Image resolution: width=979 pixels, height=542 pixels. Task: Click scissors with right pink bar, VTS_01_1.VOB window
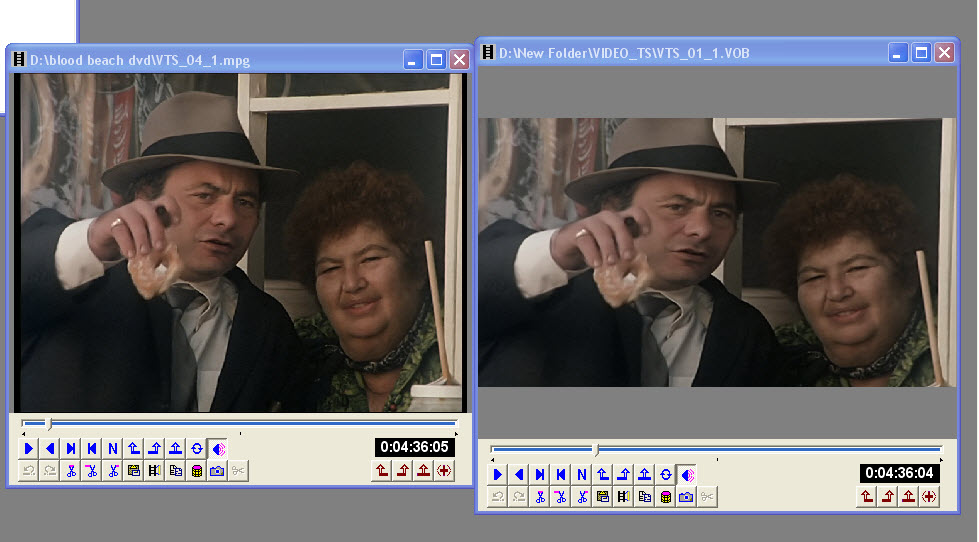point(581,497)
